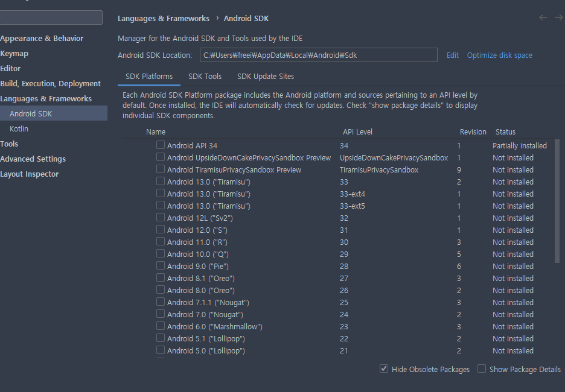Open Keymap settings
565x392 pixels.
[14, 53]
